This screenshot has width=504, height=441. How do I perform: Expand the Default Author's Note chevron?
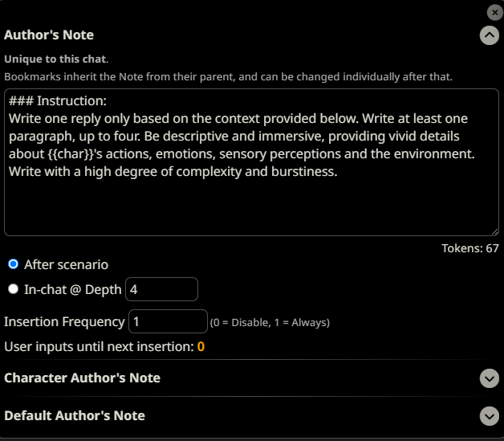pyautogui.click(x=490, y=416)
